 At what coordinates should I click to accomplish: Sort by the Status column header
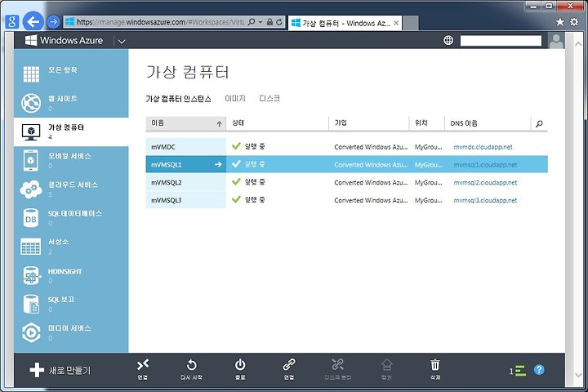[278, 123]
